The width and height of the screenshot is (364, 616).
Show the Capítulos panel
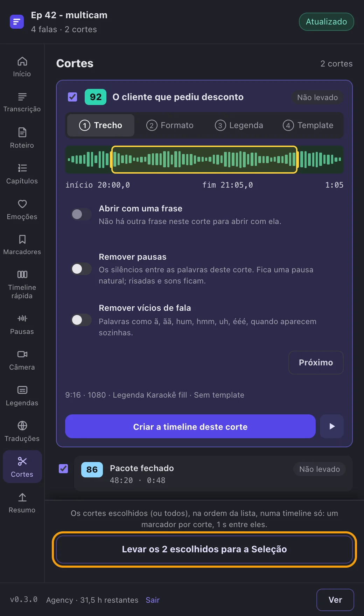(x=22, y=174)
